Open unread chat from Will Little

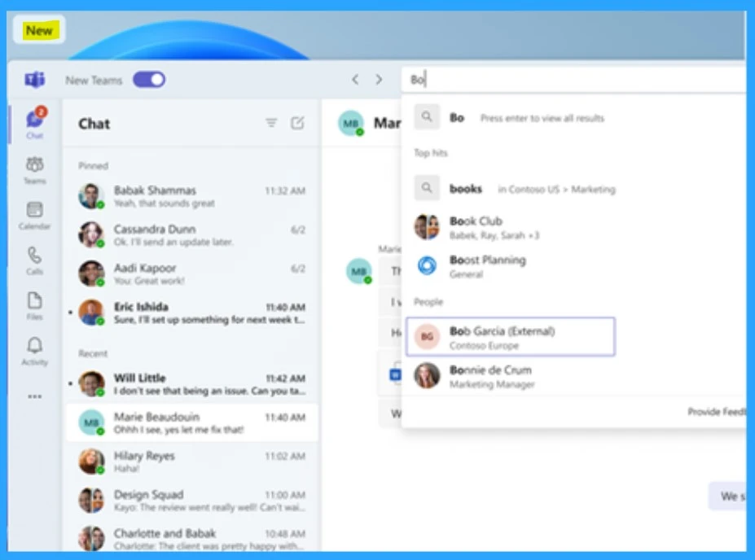pos(191,384)
